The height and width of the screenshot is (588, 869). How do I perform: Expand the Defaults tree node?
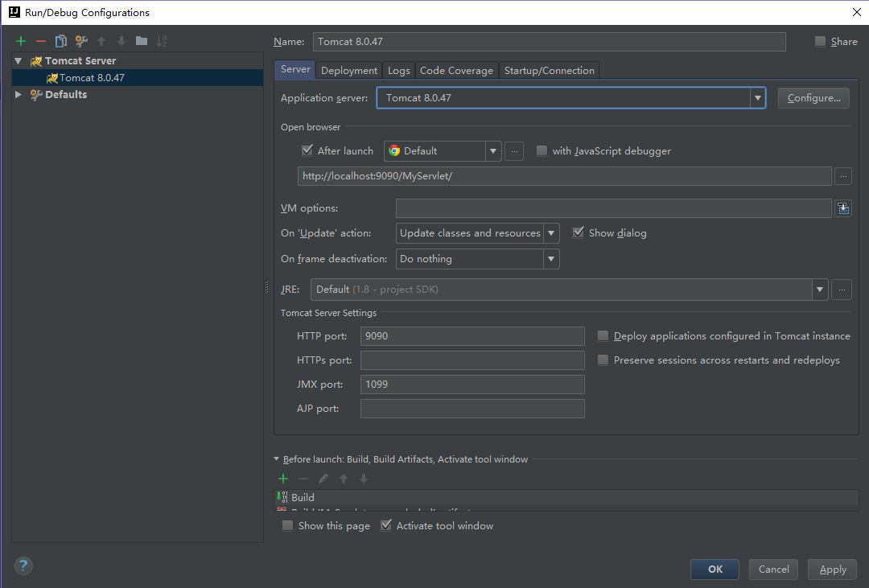(19, 95)
